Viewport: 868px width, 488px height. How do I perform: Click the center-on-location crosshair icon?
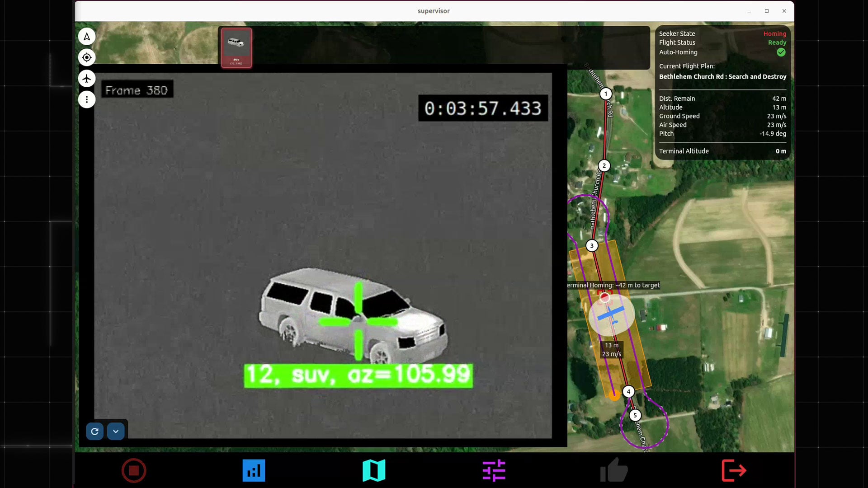[x=87, y=57]
